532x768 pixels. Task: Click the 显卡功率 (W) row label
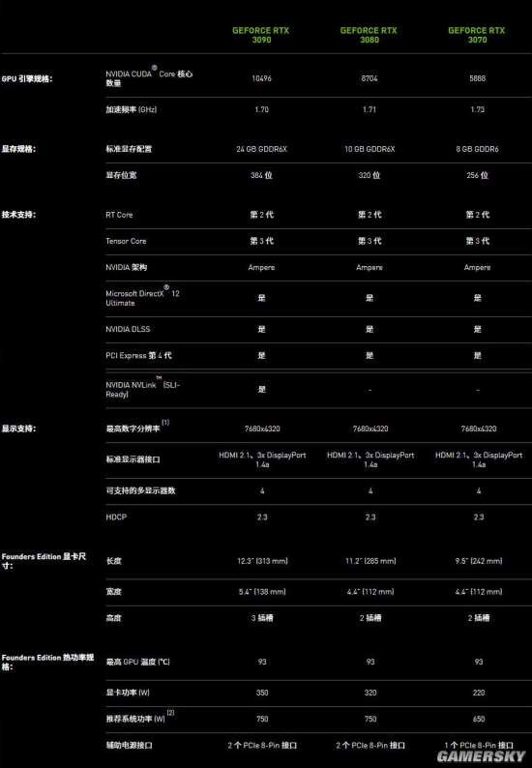(x=128, y=693)
